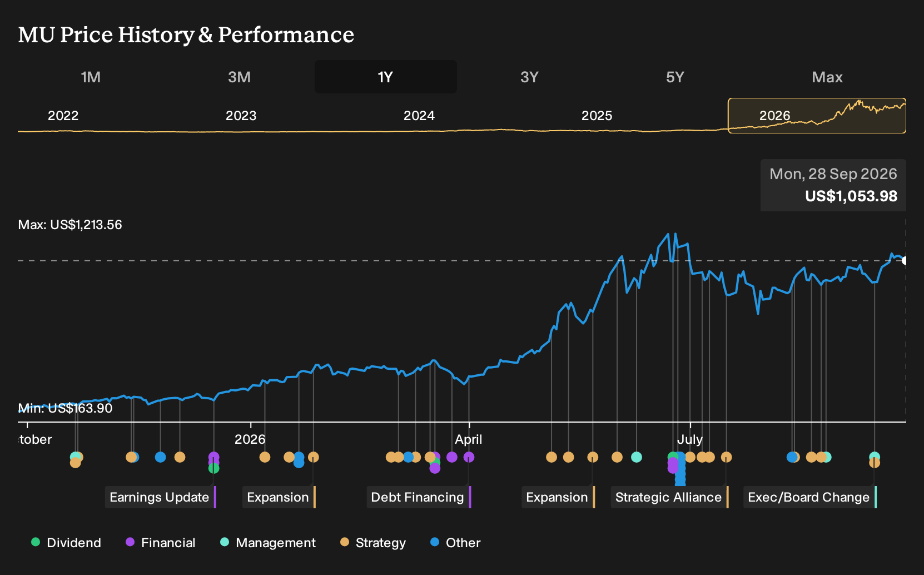924x575 pixels.
Task: Click the 'Min: US$163.90' label
Action: (65, 408)
